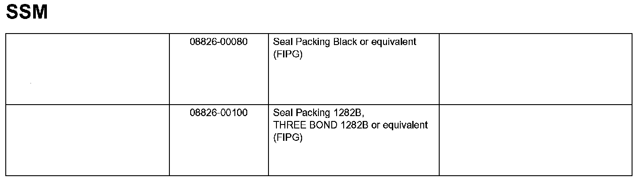Image resolution: width=644 pixels, height=181 pixels.
Task: Click the empty first cell of the bottom row
Action: 88,140
